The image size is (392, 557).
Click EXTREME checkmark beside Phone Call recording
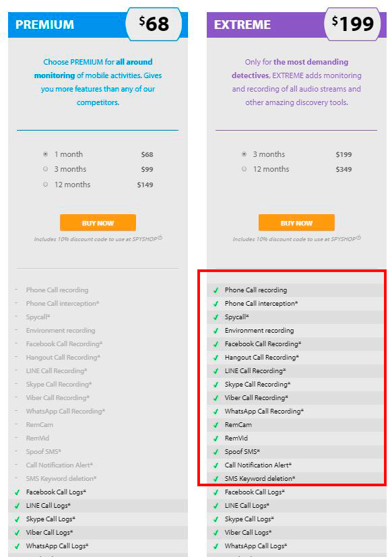click(216, 290)
